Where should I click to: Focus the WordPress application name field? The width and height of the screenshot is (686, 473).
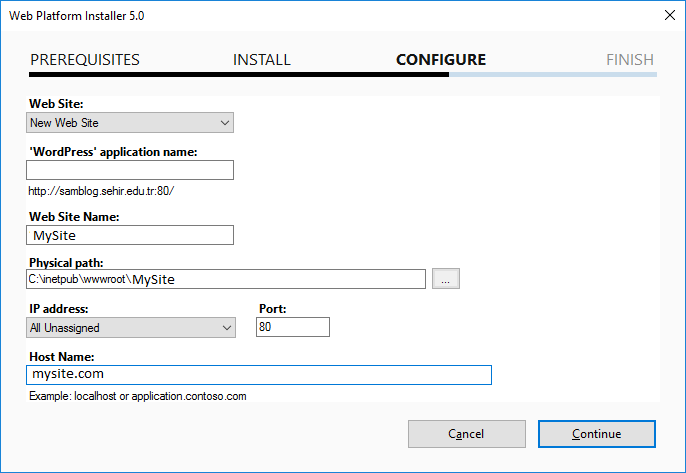pyautogui.click(x=130, y=170)
